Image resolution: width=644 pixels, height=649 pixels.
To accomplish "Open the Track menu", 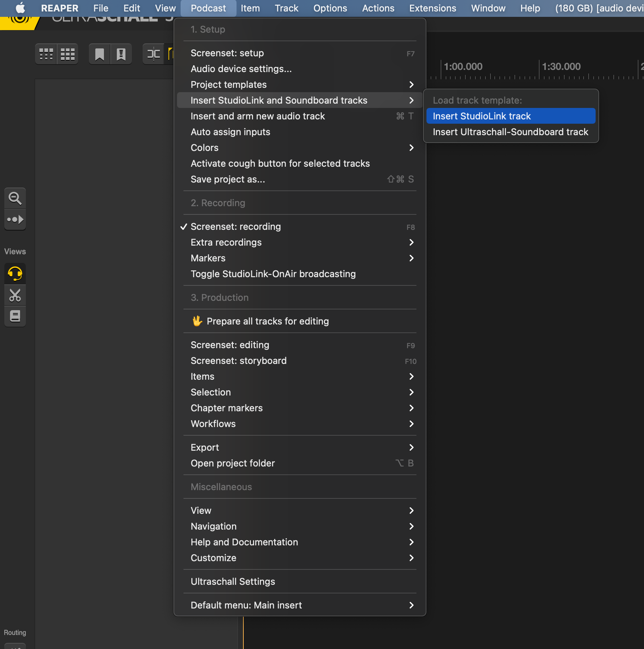I will [286, 8].
